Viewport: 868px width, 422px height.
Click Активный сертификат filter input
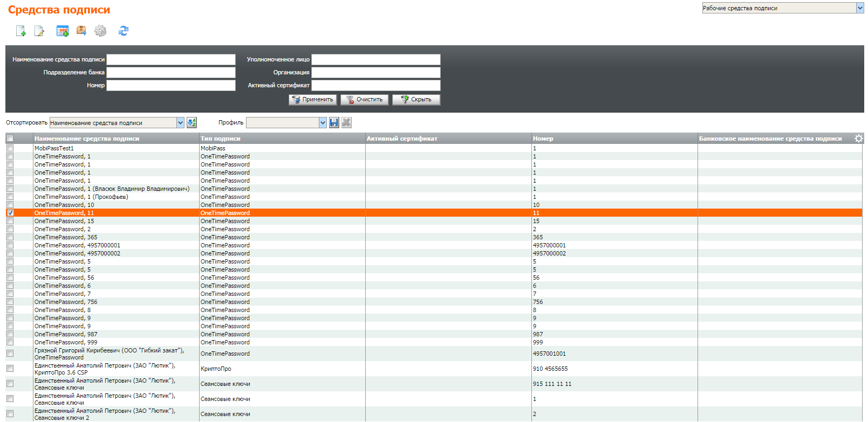point(376,86)
